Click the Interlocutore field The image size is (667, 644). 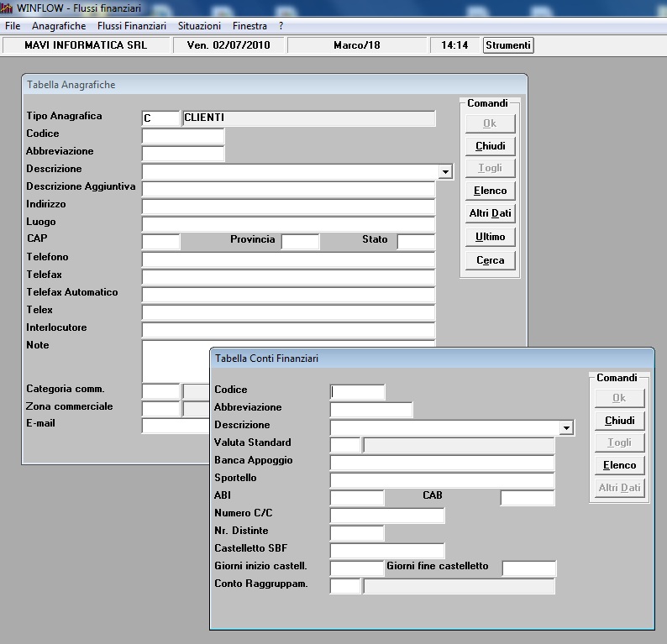point(288,330)
